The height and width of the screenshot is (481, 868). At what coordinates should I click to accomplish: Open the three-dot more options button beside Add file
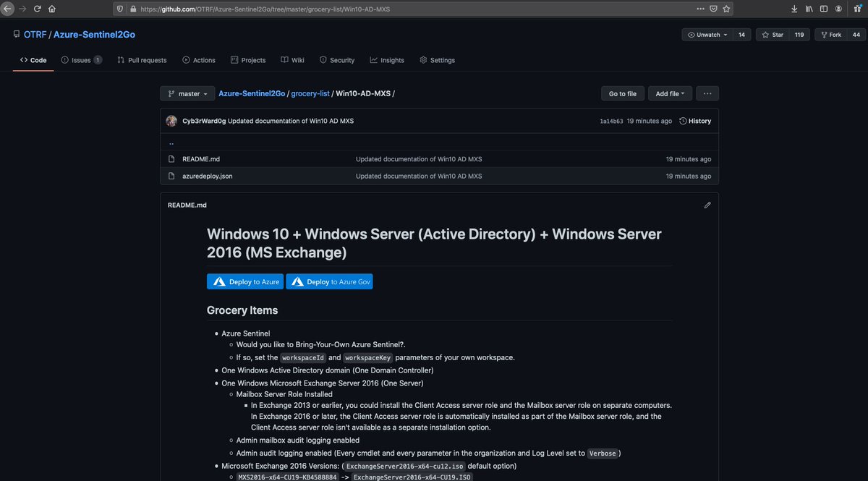coord(707,93)
